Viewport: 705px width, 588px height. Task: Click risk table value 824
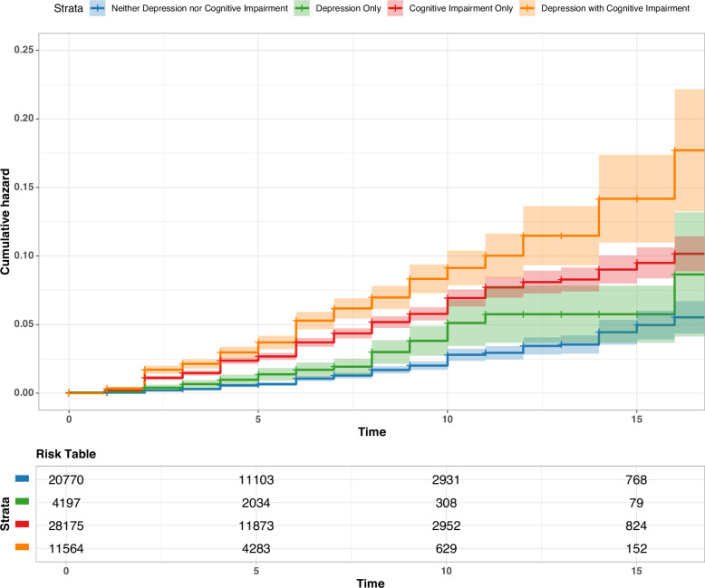tap(636, 525)
